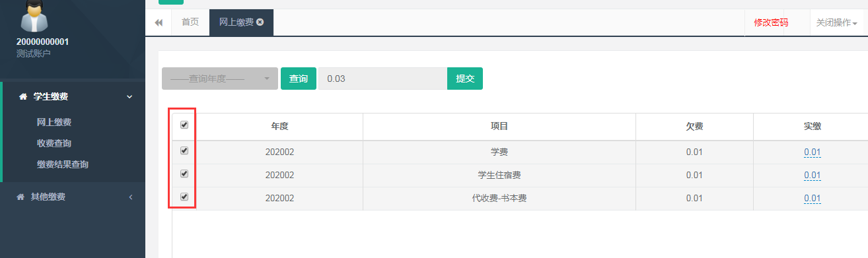The image size is (868, 258).
Task: Uncheck the 学费 row checkbox
Action: (x=184, y=150)
